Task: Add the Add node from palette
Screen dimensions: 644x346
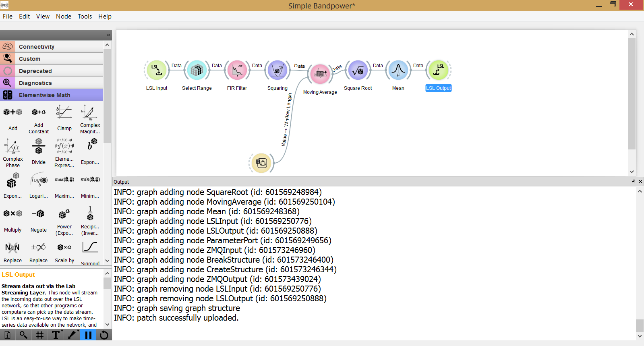Action: (x=13, y=118)
